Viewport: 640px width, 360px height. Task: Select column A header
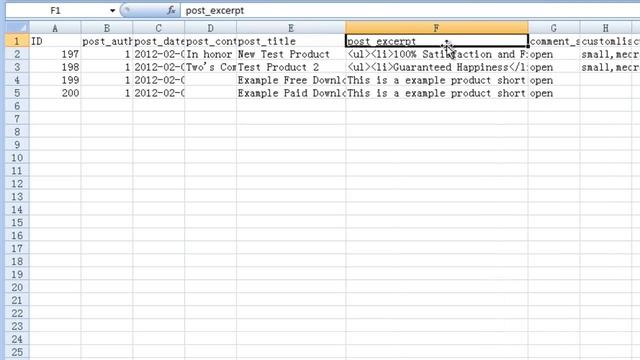[x=55, y=28]
